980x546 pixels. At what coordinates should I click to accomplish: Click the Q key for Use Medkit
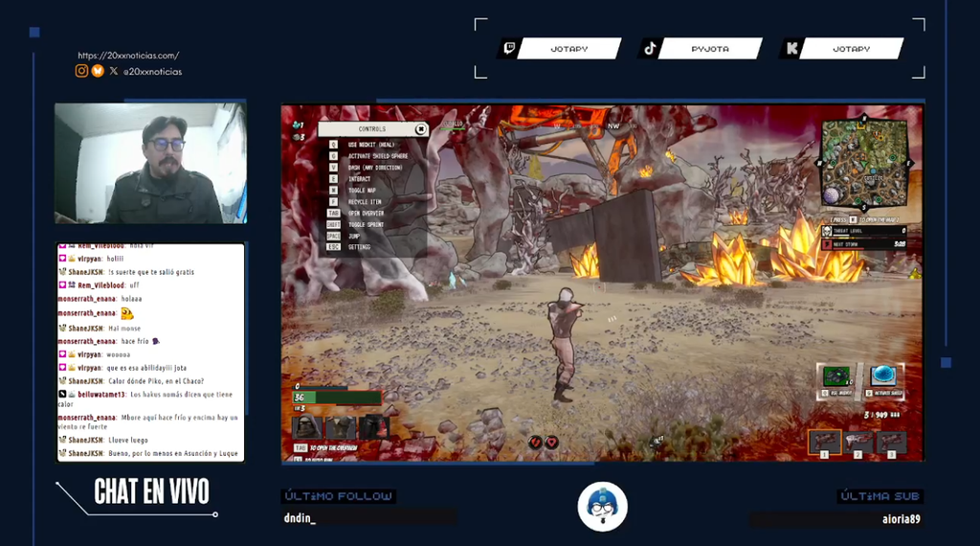333,145
